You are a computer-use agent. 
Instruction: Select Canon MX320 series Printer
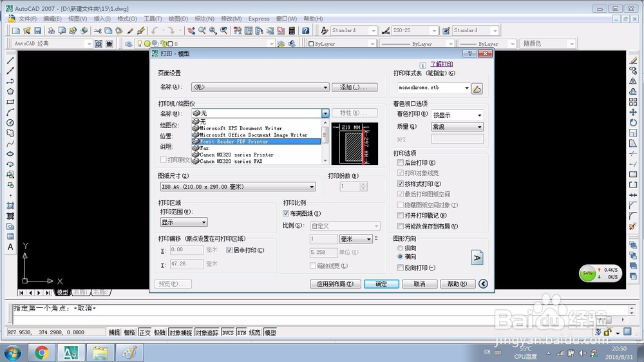256,155
